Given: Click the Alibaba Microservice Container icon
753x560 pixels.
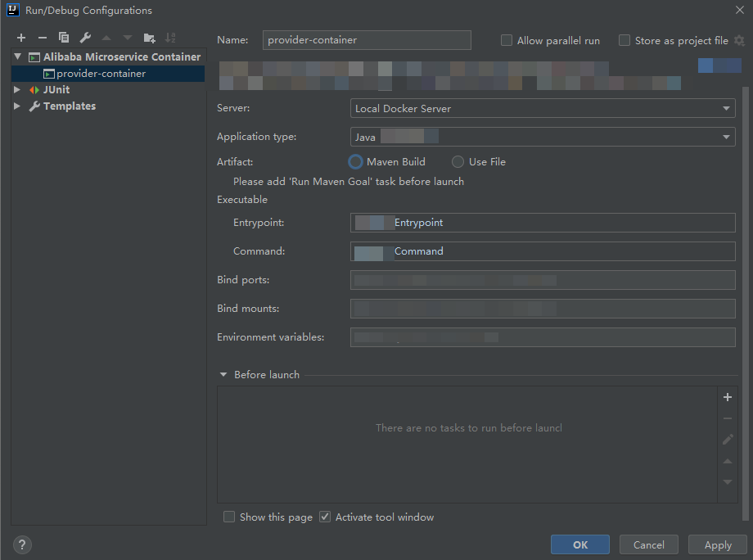Looking at the screenshot, I should point(34,57).
